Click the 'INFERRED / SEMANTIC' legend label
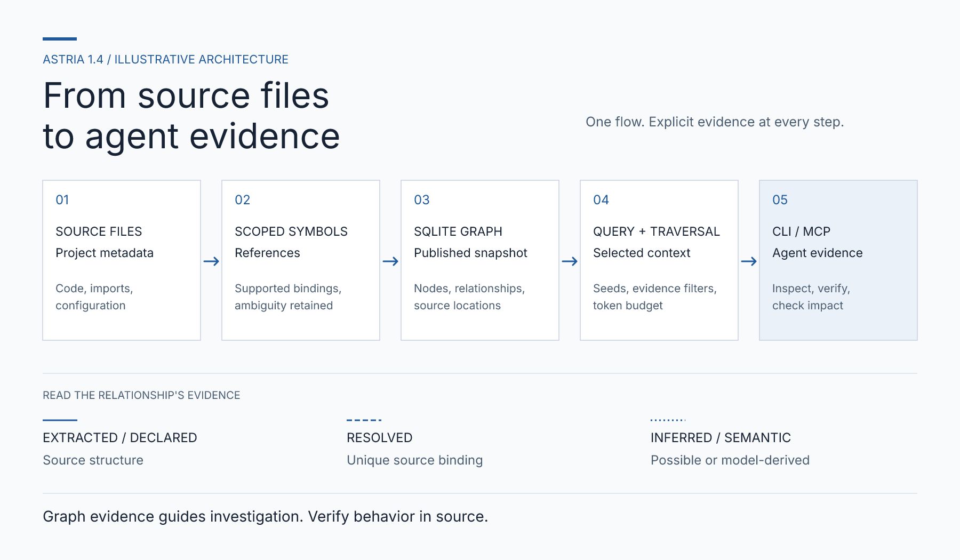The height and width of the screenshot is (560, 960). click(721, 437)
